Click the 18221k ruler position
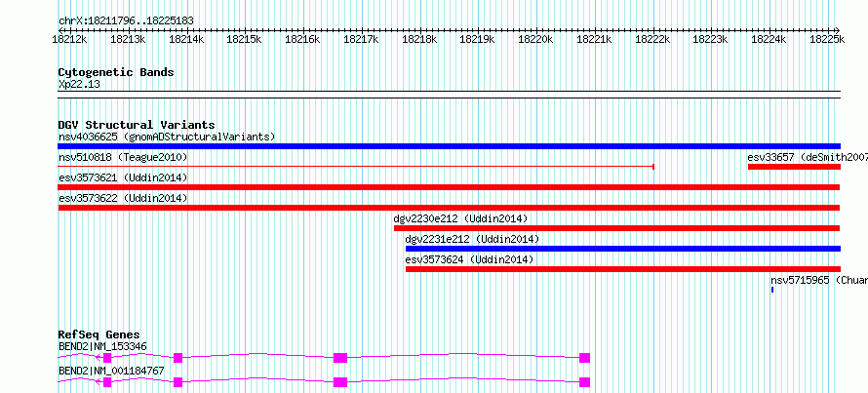868x393 pixels. point(594,39)
